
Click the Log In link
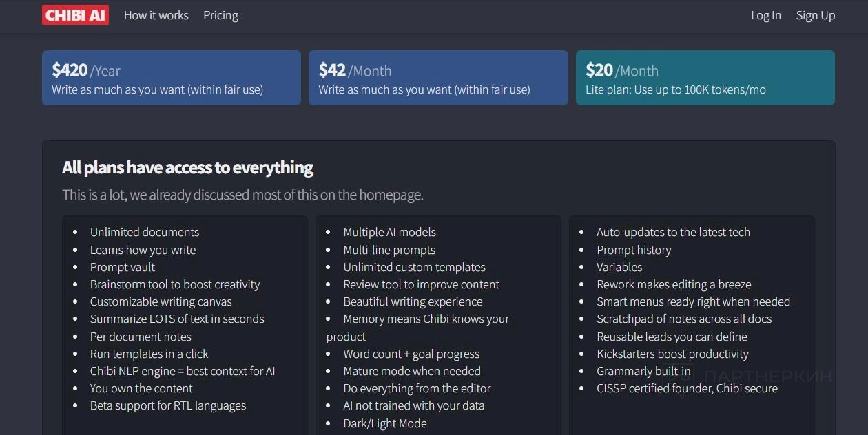[765, 15]
